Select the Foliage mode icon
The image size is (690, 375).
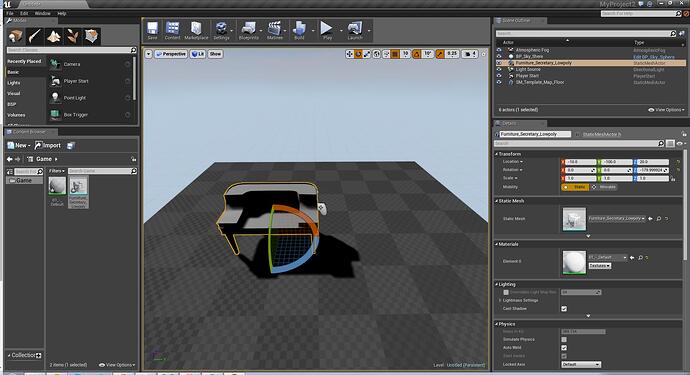point(73,37)
